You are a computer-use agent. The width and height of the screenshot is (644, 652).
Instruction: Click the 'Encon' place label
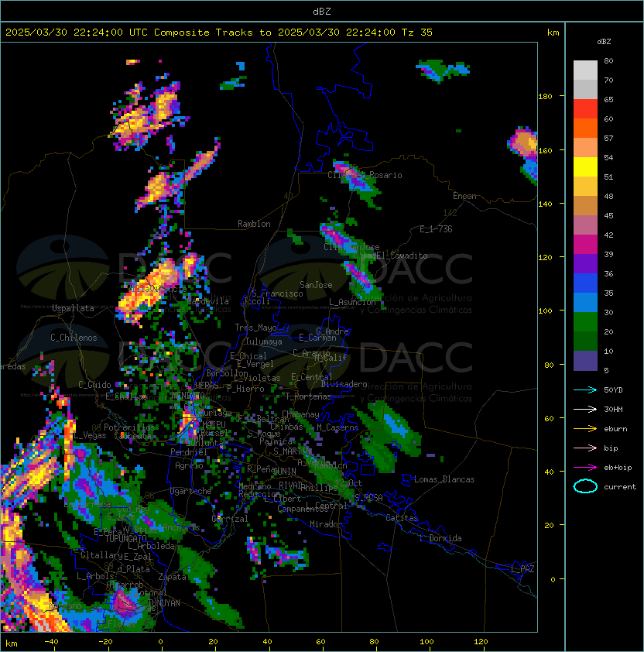click(464, 196)
